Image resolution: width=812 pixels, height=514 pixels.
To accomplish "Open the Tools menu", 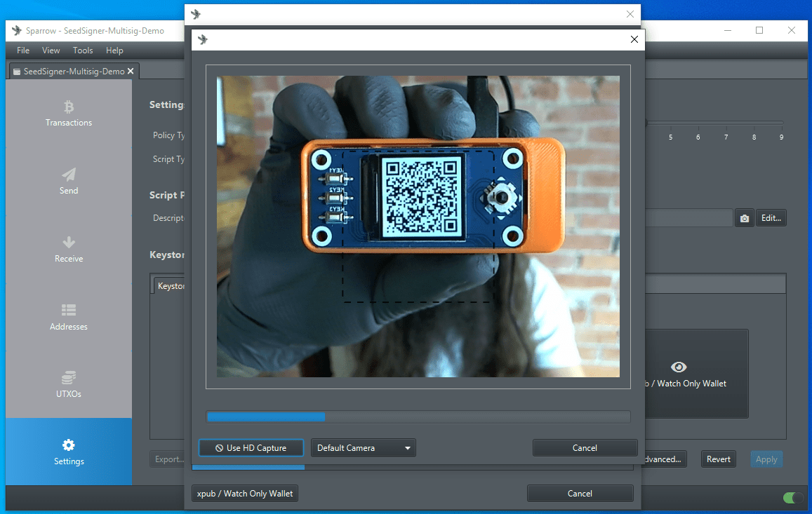I will (83, 50).
